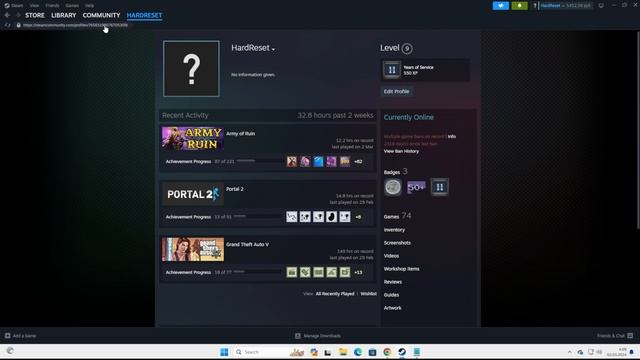640x360 pixels.
Task: Click the green notifications bell button
Action: [519, 5]
